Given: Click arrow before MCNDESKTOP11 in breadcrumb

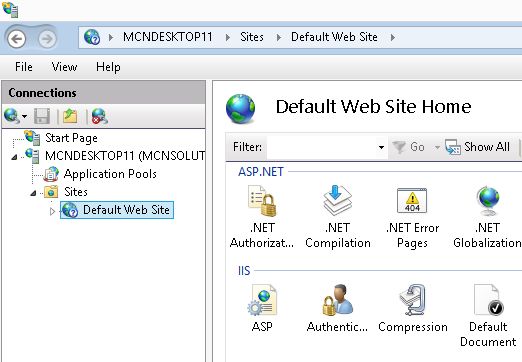Looking at the screenshot, I should [111, 37].
